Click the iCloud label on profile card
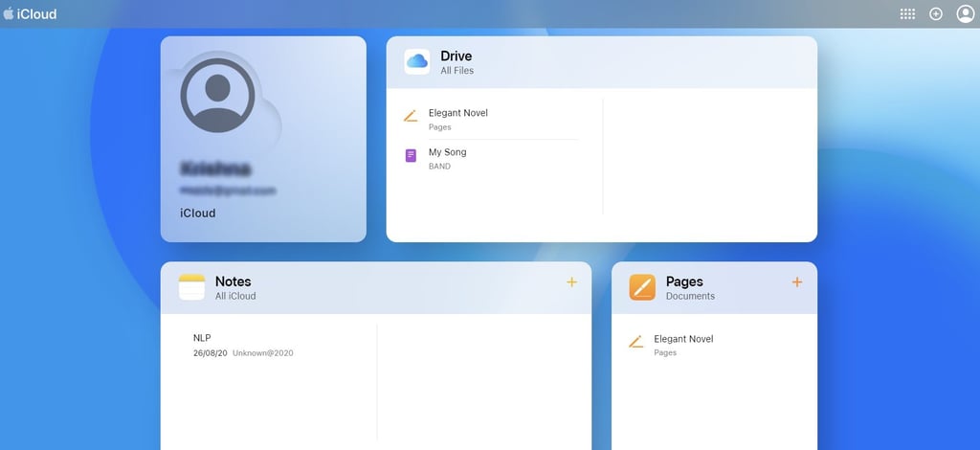This screenshot has width=980, height=450. 197,214
